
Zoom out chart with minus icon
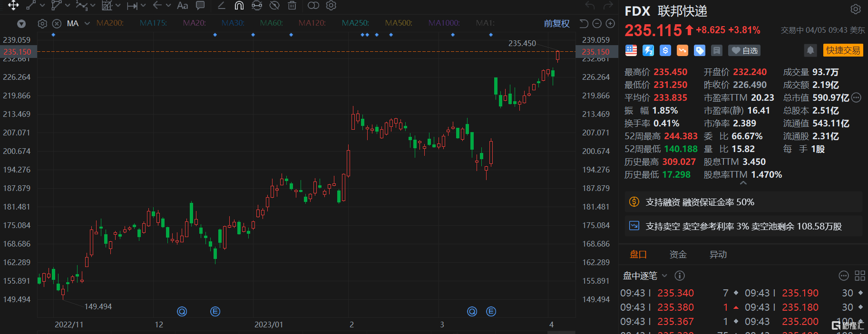(x=597, y=24)
